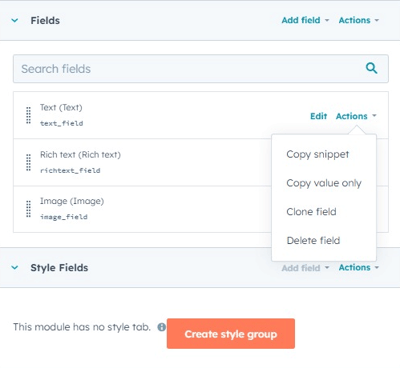
Task: Focus the Search fields input box
Action: [x=201, y=69]
